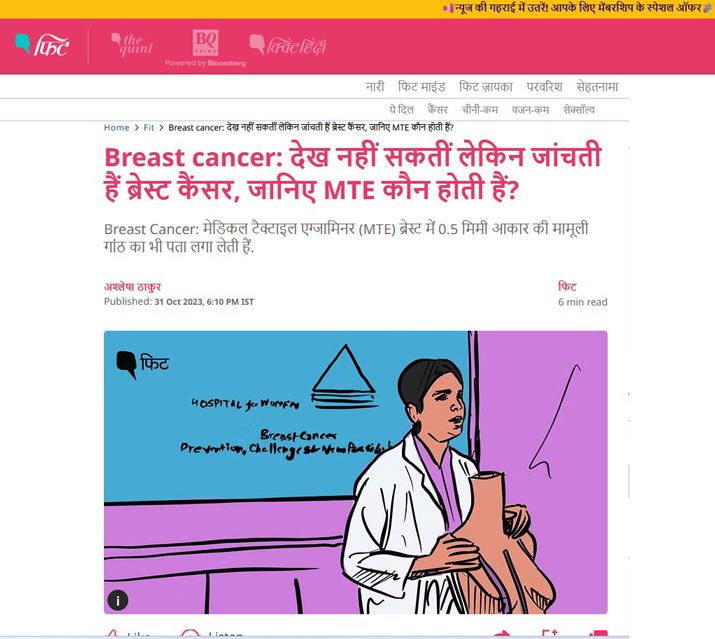The image size is (715, 639).
Task: Open author अश्लेषा ठाकुर profile
Action: pyautogui.click(x=132, y=287)
